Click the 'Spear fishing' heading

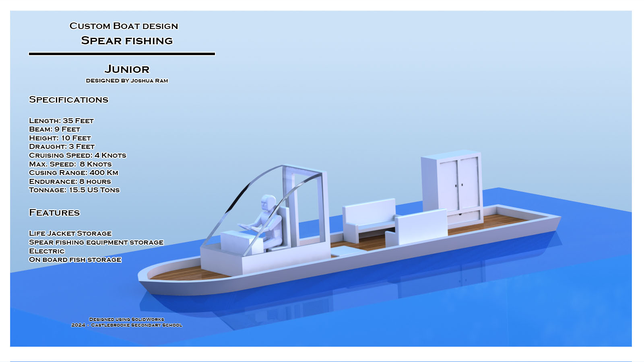point(127,41)
